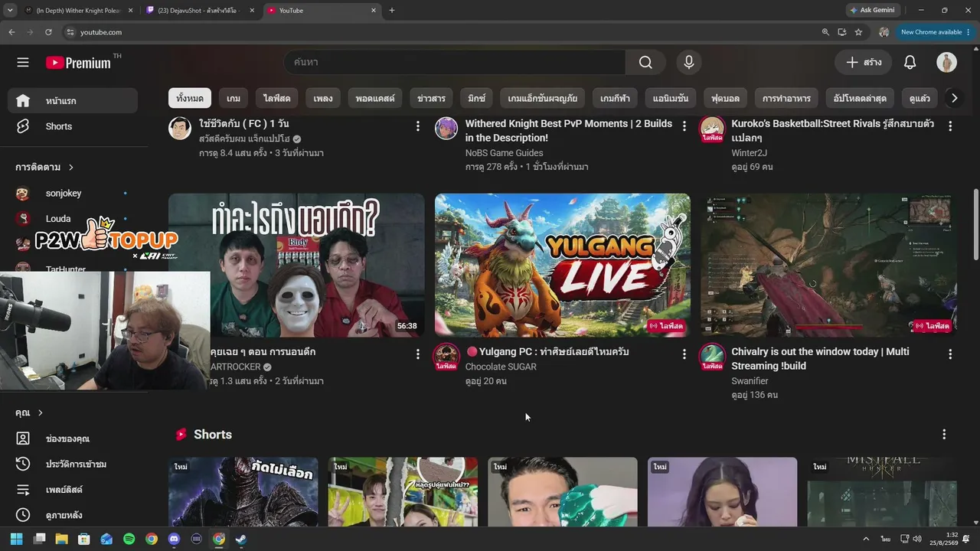Open the Yulgang Live video thumbnail

tap(563, 265)
